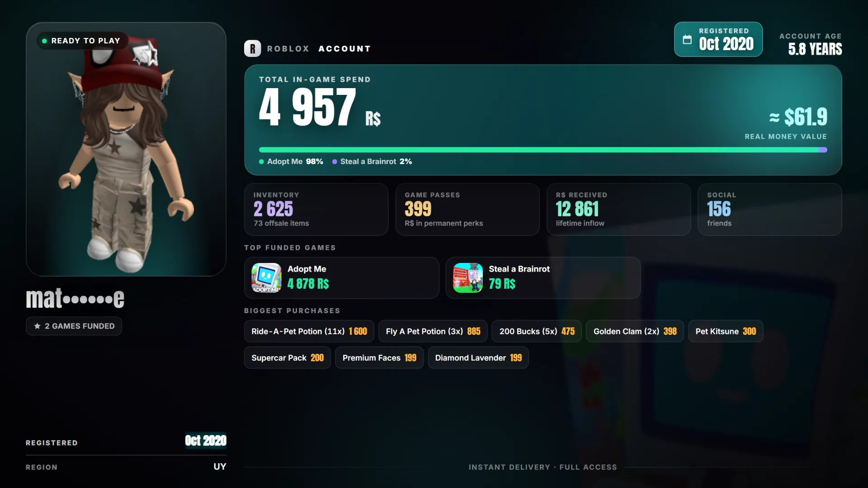Click the Oct 2020 value in Registered row
This screenshot has width=868, height=488.
pyautogui.click(x=206, y=441)
